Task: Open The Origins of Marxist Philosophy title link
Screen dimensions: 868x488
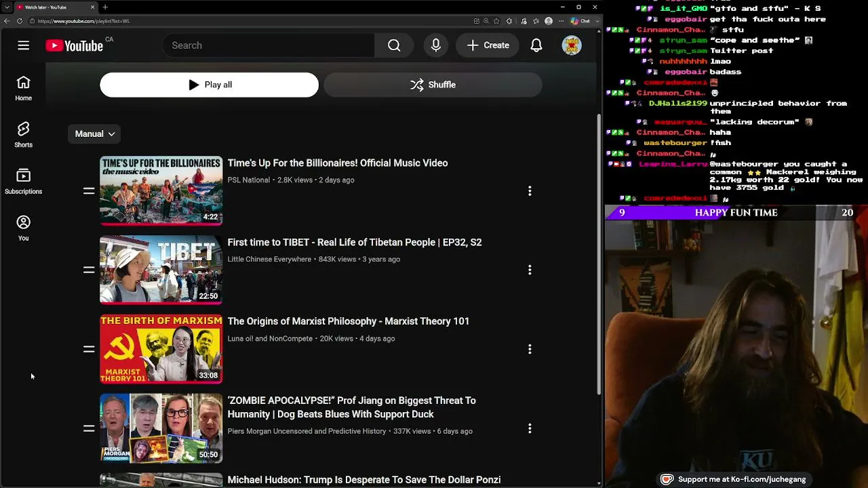Action: [349, 321]
